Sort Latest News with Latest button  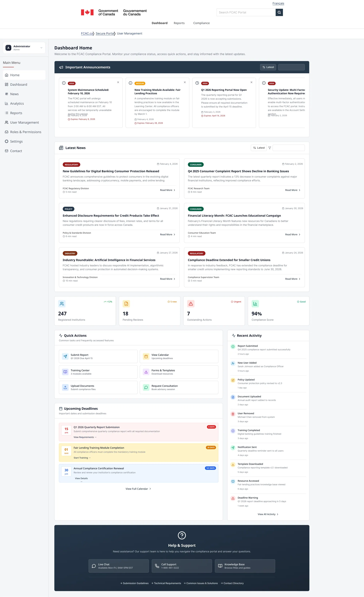coord(259,148)
